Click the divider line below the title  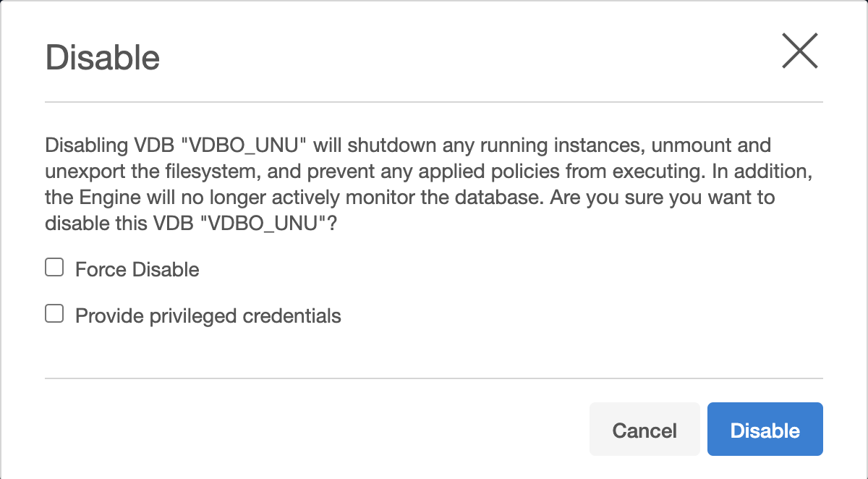[434, 102]
